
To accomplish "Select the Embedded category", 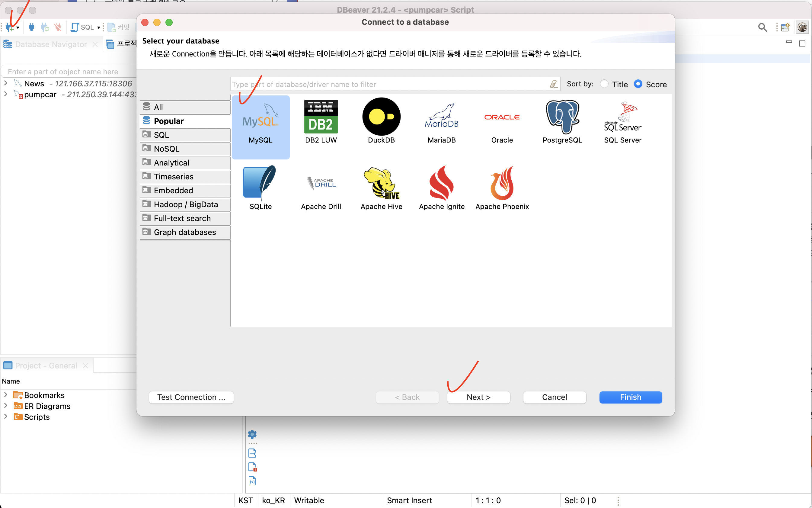I will point(185,191).
